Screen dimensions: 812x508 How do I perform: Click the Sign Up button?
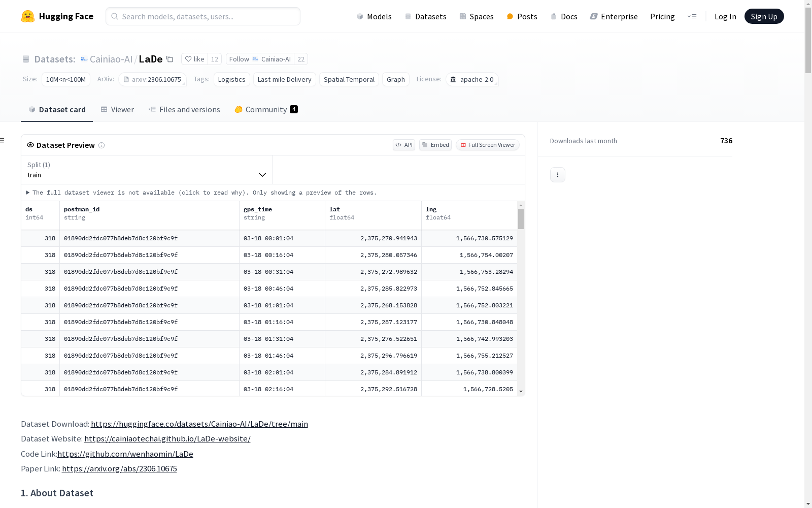[764, 16]
